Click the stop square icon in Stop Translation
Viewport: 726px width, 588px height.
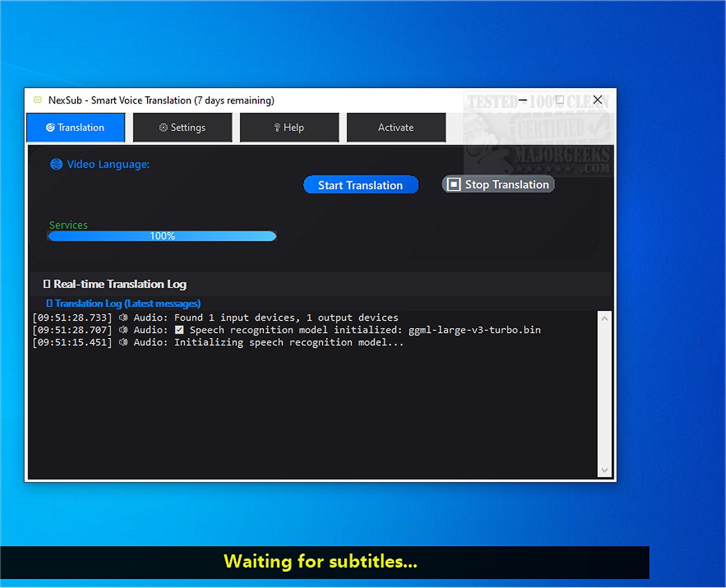click(x=454, y=184)
